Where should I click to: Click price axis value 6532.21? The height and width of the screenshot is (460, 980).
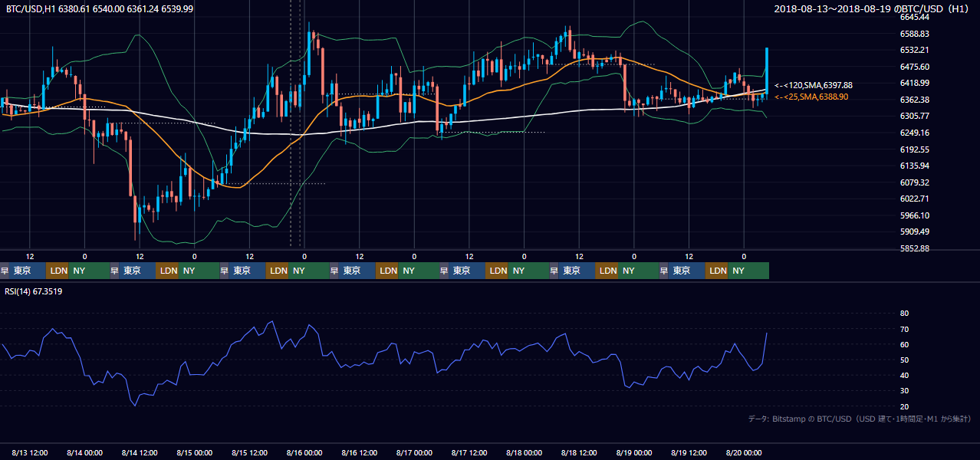(915, 50)
